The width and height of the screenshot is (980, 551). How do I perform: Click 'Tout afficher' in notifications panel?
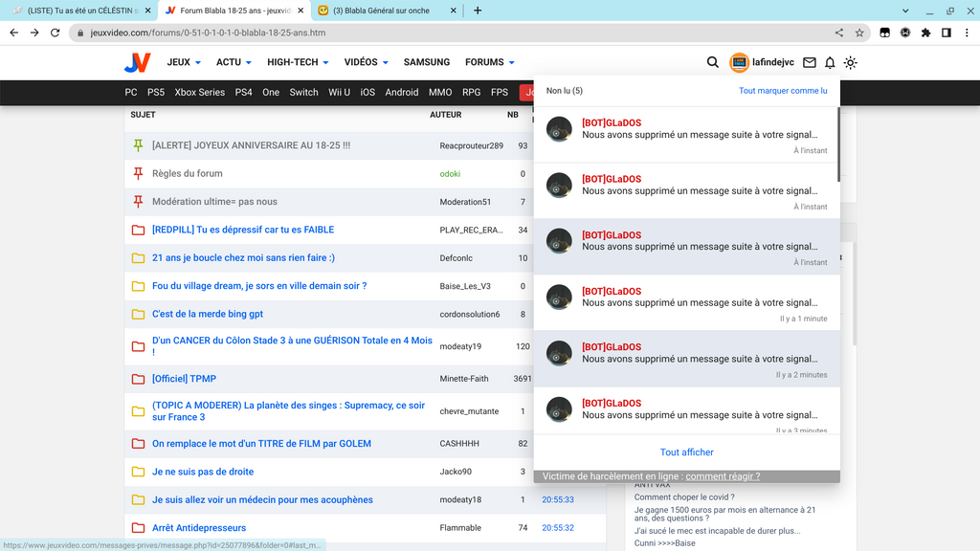(x=686, y=452)
